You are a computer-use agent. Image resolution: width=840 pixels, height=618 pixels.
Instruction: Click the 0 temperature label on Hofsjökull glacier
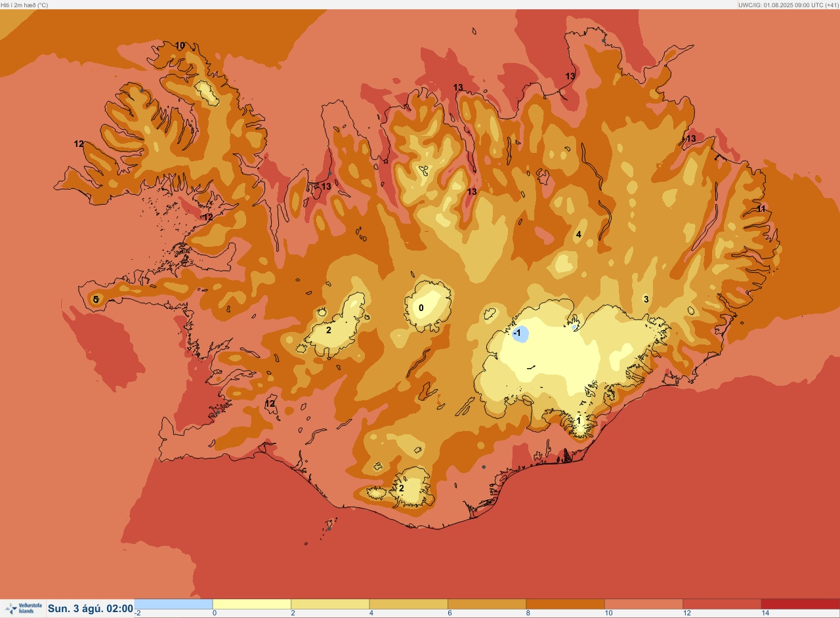coord(421,308)
